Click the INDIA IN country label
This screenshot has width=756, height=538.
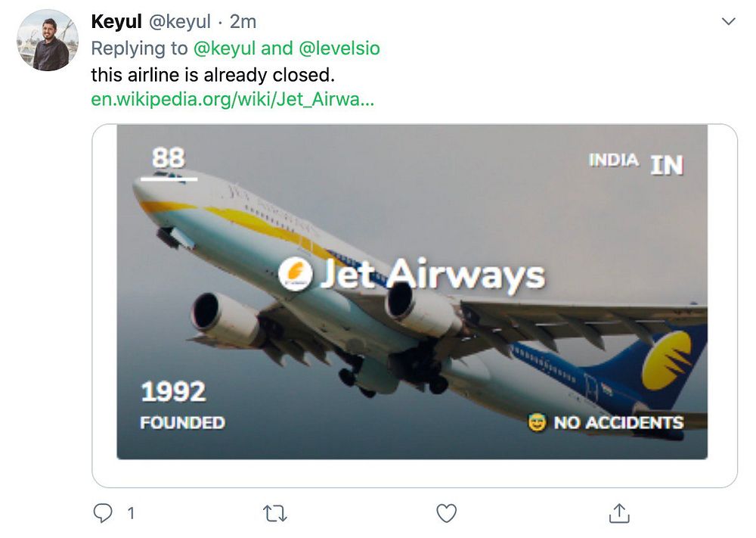635,162
